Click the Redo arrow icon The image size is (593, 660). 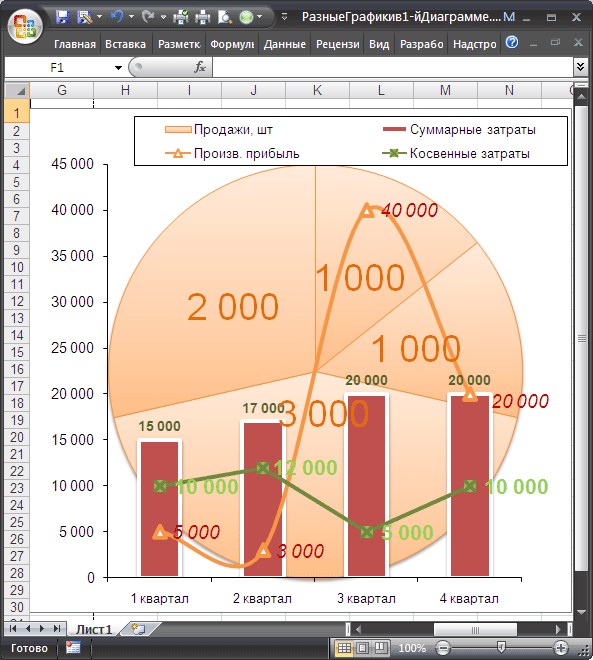pyautogui.click(x=147, y=17)
